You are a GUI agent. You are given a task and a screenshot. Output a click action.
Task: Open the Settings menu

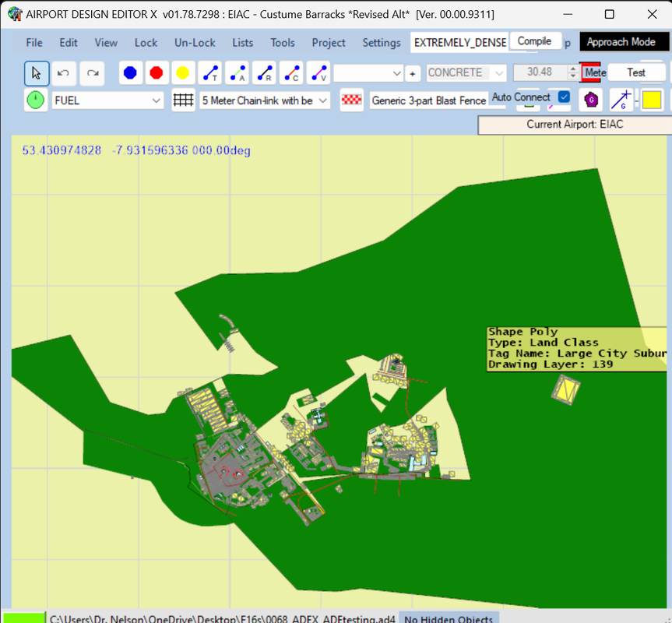click(x=382, y=43)
